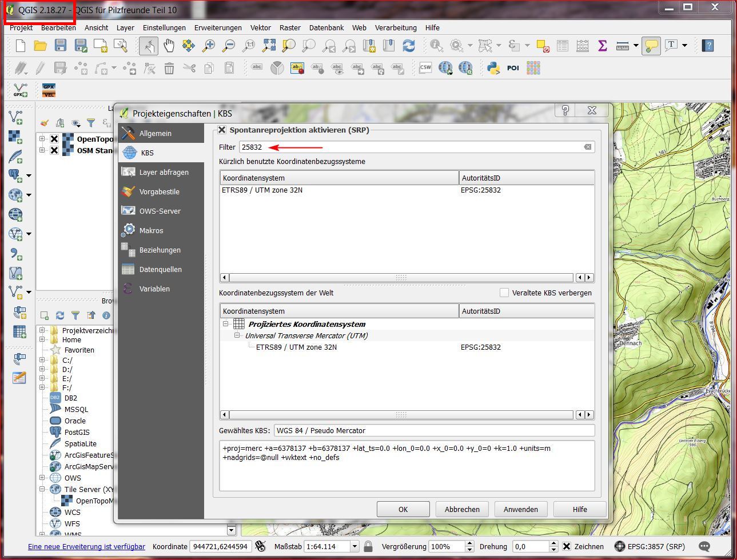Click the EPSG:3857 CRS status icon
The height and width of the screenshot is (560, 737).
[x=619, y=546]
